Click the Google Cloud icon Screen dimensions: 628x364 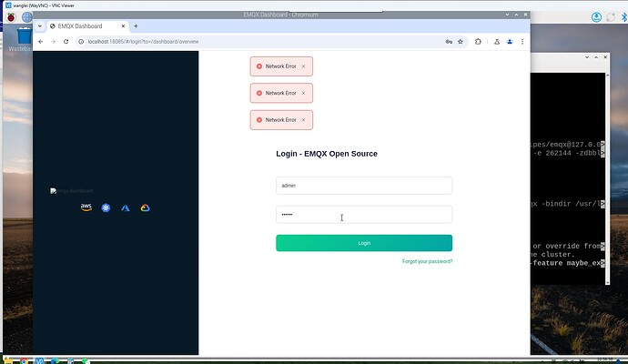click(x=145, y=207)
